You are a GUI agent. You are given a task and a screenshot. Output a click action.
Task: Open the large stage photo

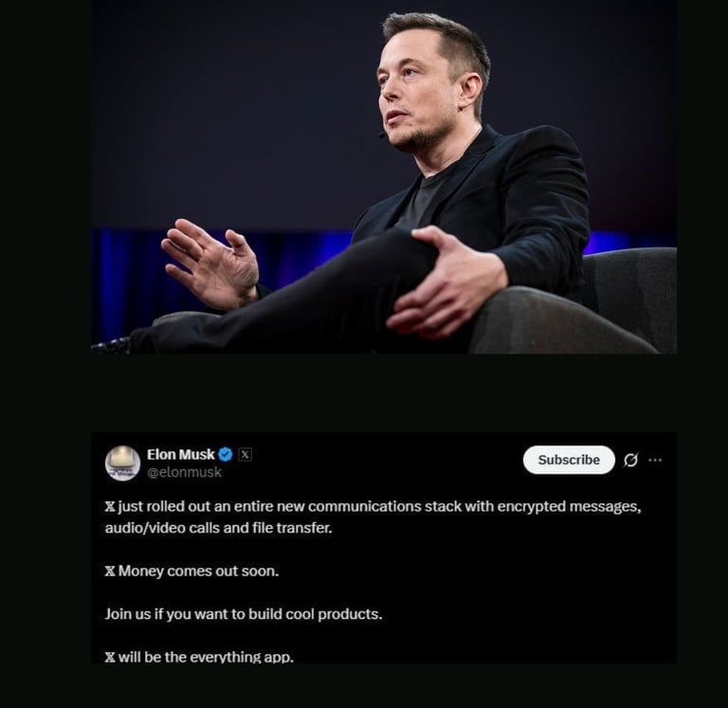384,176
